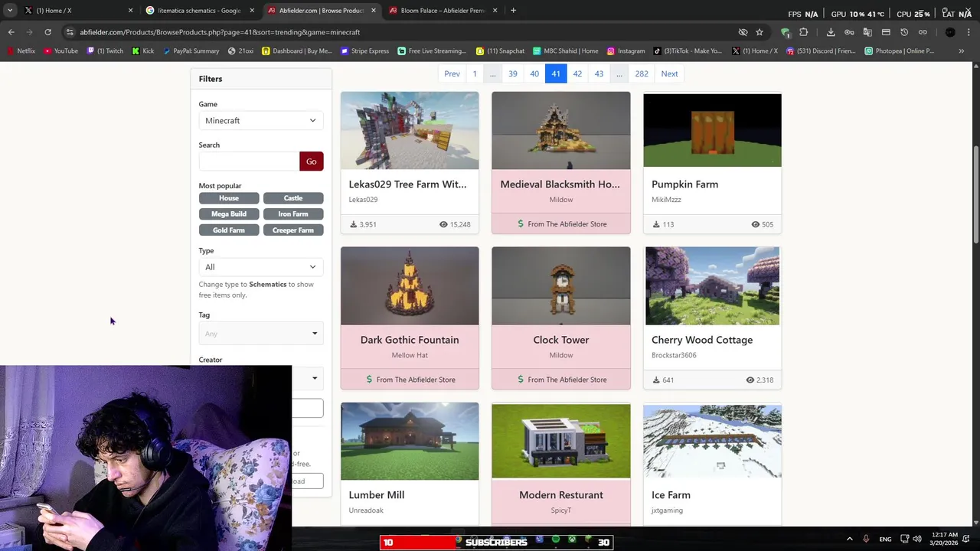980x551 pixels.
Task: Bookmark this page with the star icon
Action: pos(759,32)
